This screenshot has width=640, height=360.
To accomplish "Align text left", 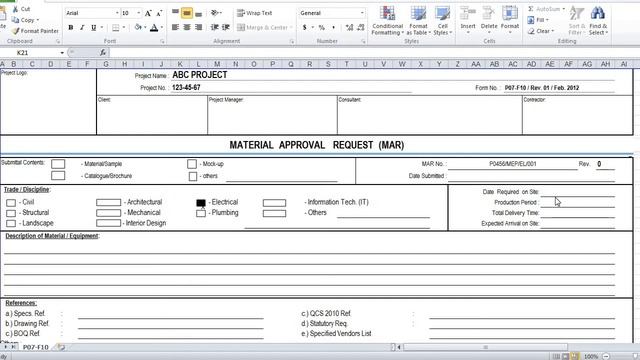I will tap(176, 27).
